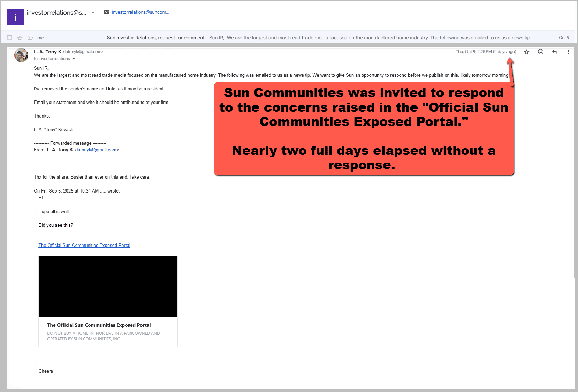Viewport: 578px width, 392px height.
Task: Open the investorrelations@suncom email address link
Action: pos(140,12)
